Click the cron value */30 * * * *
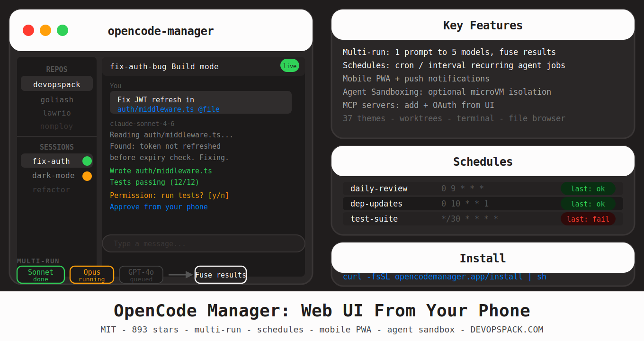644x341 pixels. 470,219
